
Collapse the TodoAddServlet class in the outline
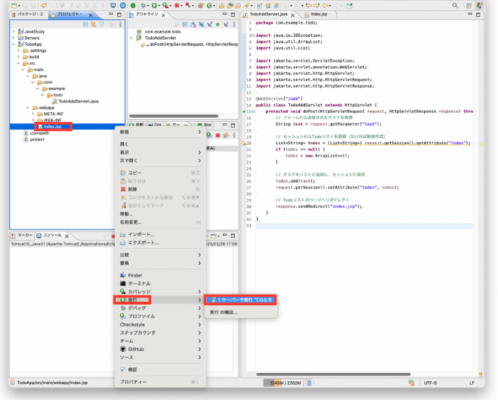[x=131, y=38]
